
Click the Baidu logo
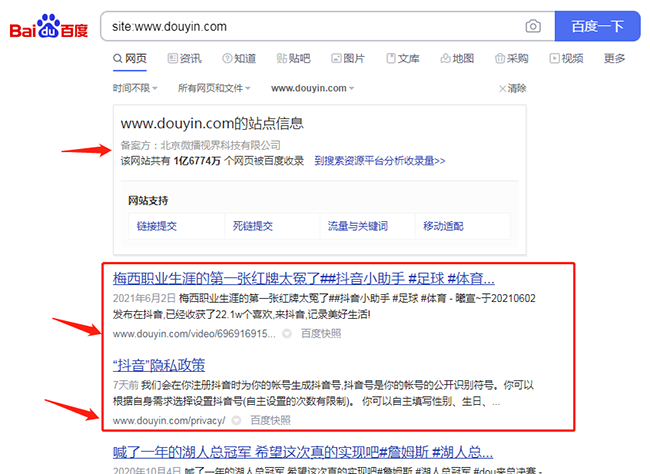coord(49,27)
